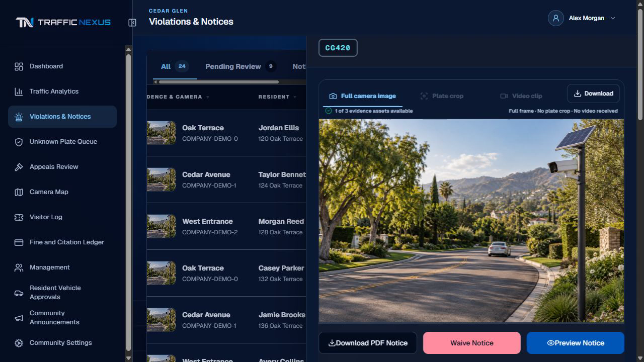Screen dimensions: 644x362
Task: Click resident name Morgan Reed
Action: (281, 221)
